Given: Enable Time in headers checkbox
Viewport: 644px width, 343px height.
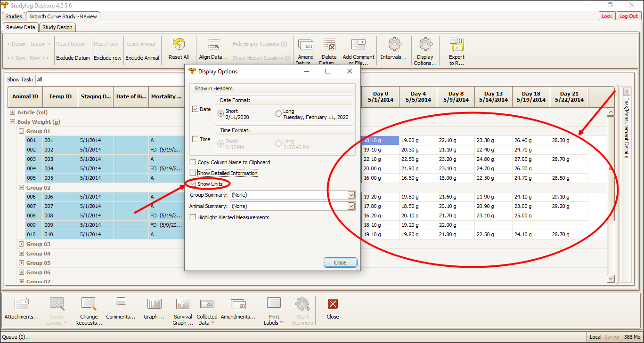Looking at the screenshot, I should coord(196,139).
